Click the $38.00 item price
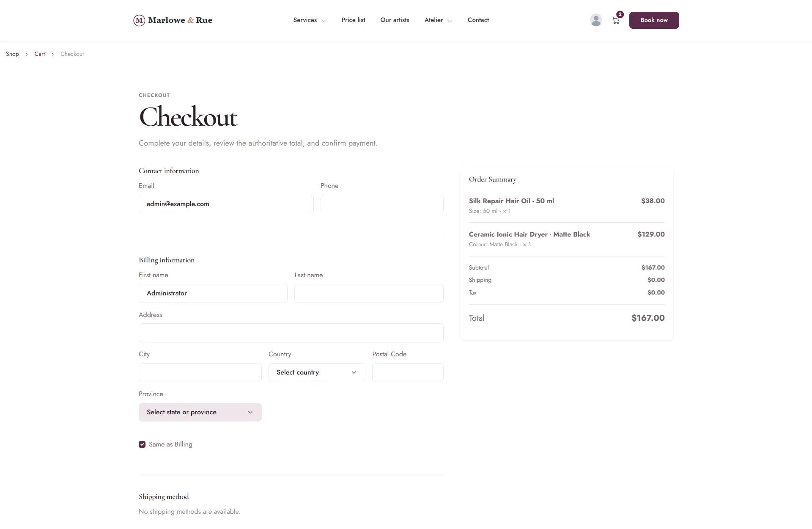 pyautogui.click(x=653, y=201)
